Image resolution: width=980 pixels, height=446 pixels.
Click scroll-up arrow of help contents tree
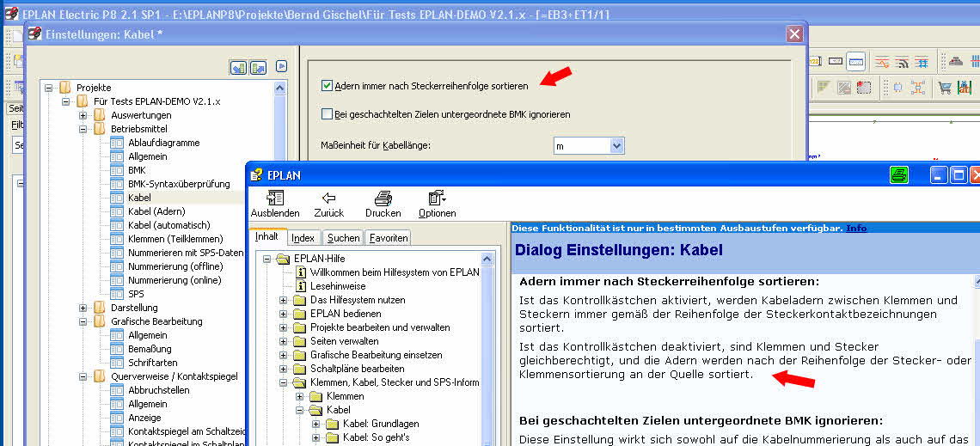pos(487,259)
